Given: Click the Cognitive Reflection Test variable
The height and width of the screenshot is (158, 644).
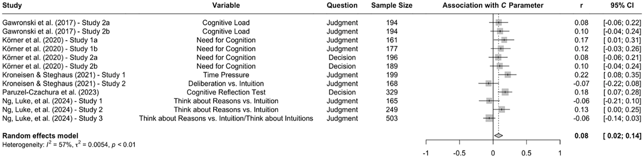Looking at the screenshot, I should [x=226, y=92].
